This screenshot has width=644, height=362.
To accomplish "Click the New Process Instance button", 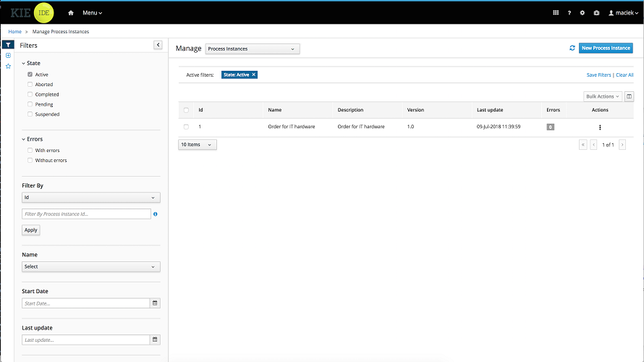I will click(606, 48).
